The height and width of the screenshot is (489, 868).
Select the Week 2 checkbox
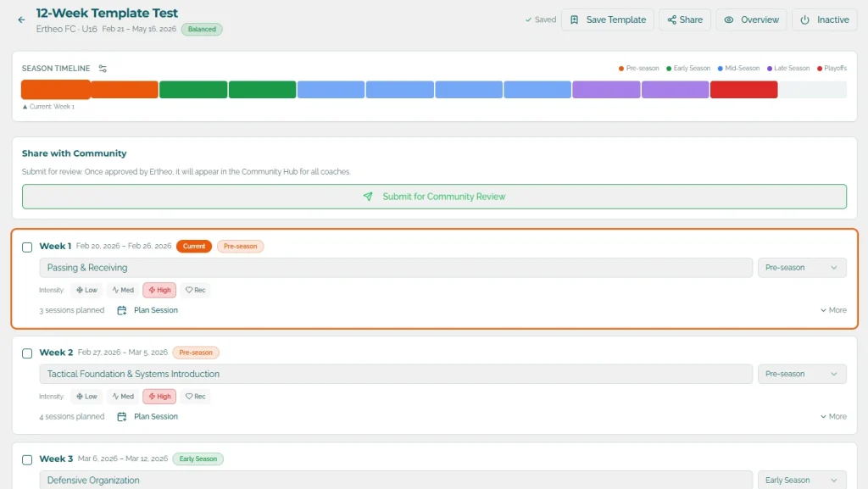pos(26,353)
